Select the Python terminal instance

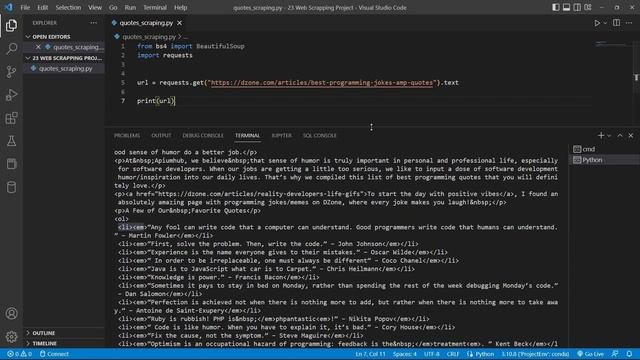(x=603, y=160)
